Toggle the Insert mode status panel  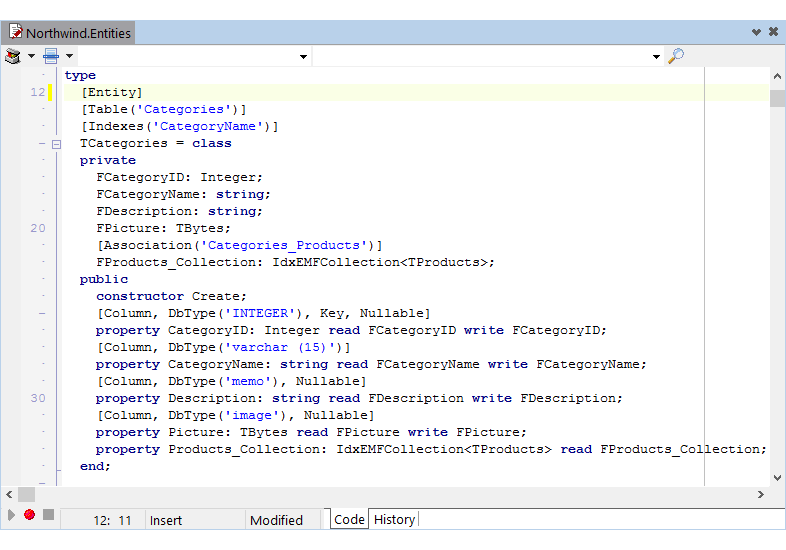194,520
